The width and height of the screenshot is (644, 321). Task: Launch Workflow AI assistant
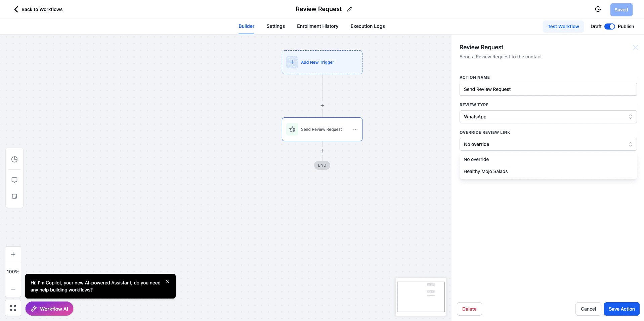[x=49, y=309]
